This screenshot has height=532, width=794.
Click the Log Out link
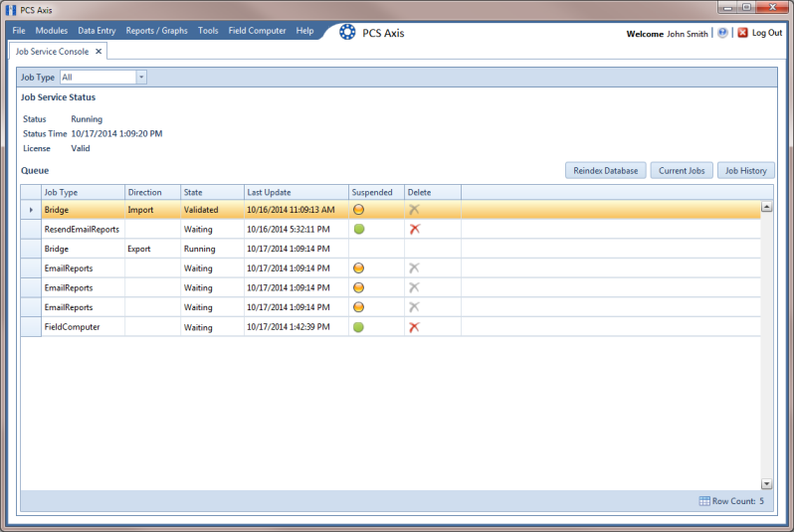[767, 33]
